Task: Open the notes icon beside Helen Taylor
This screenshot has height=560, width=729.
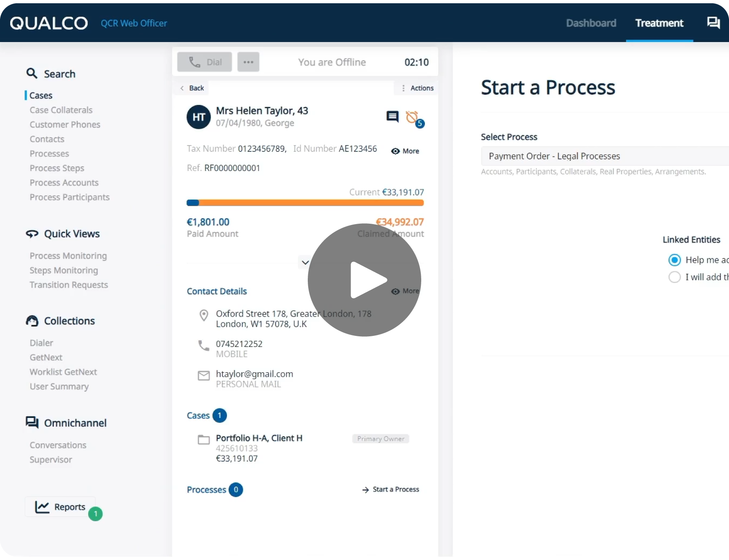Action: pos(392,117)
